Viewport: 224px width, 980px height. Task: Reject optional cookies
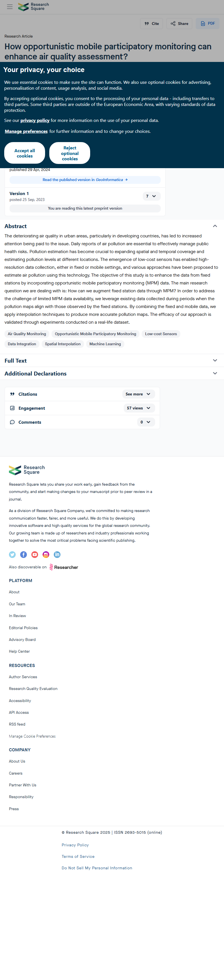(70, 153)
